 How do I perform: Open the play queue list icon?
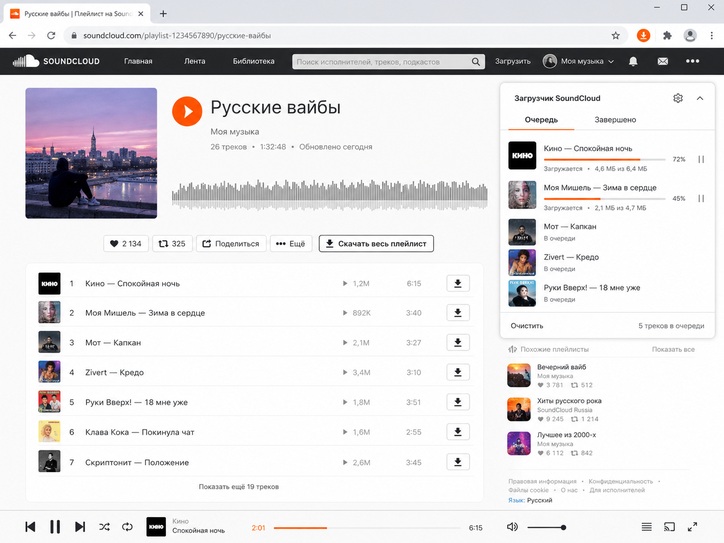[x=646, y=527]
